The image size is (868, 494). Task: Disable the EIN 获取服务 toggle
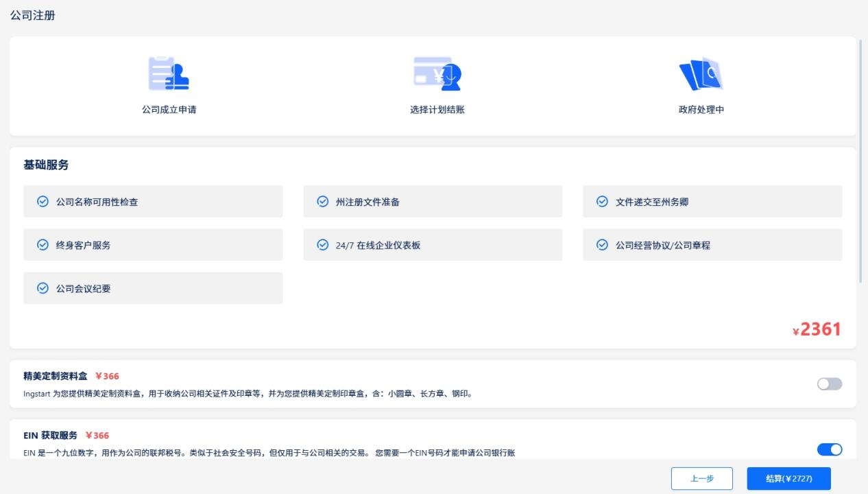coord(830,449)
